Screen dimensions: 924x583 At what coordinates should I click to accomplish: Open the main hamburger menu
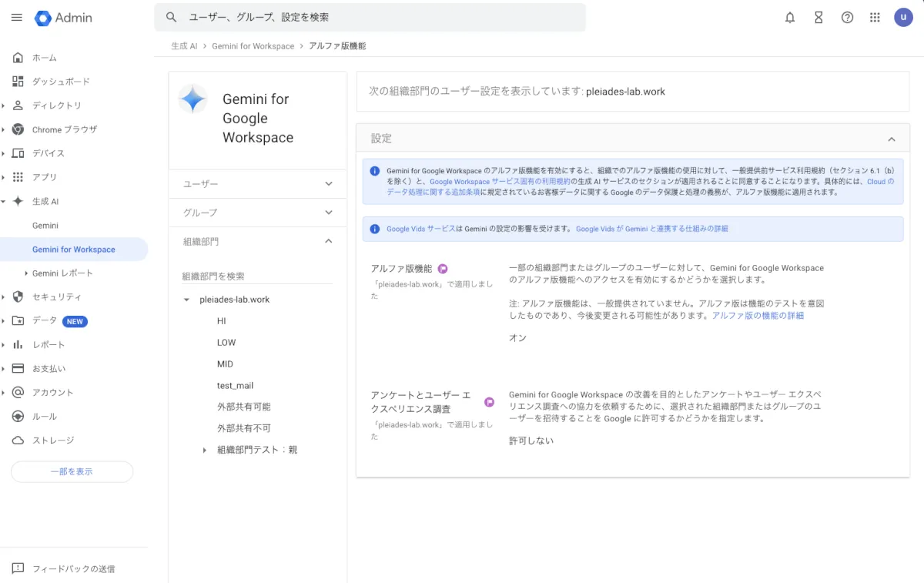click(17, 18)
